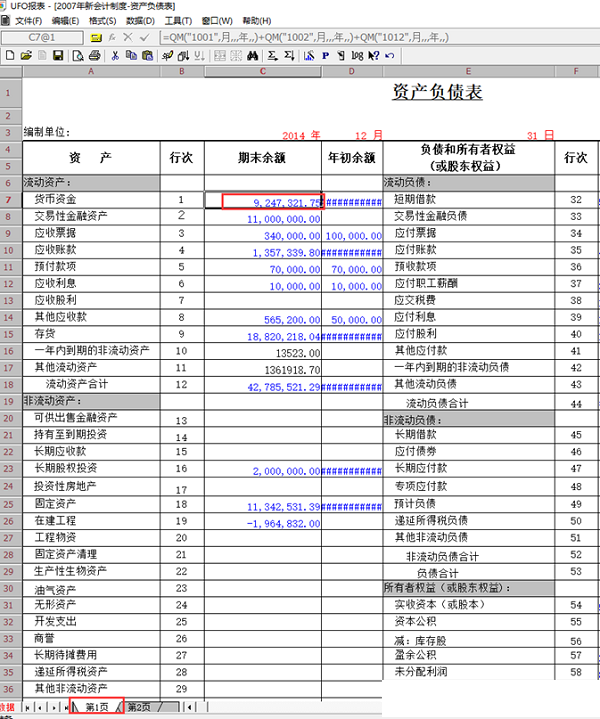
Task: Click the 565,200.00 cell for 其他应收款
Action: (263, 318)
